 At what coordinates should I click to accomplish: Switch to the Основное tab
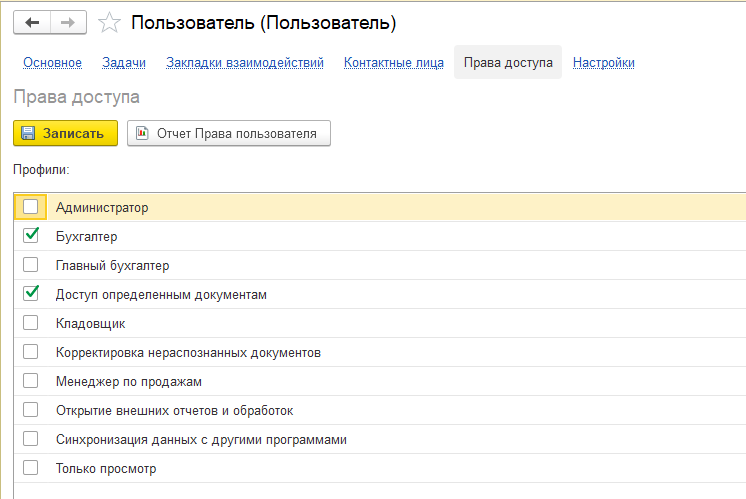coord(52,62)
